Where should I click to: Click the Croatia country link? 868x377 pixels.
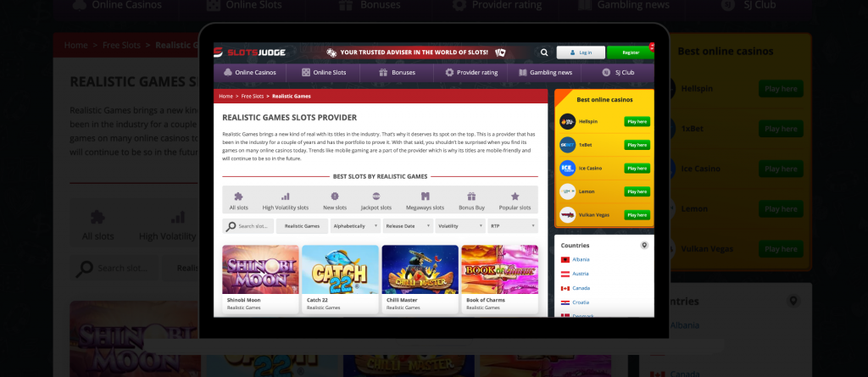(581, 302)
